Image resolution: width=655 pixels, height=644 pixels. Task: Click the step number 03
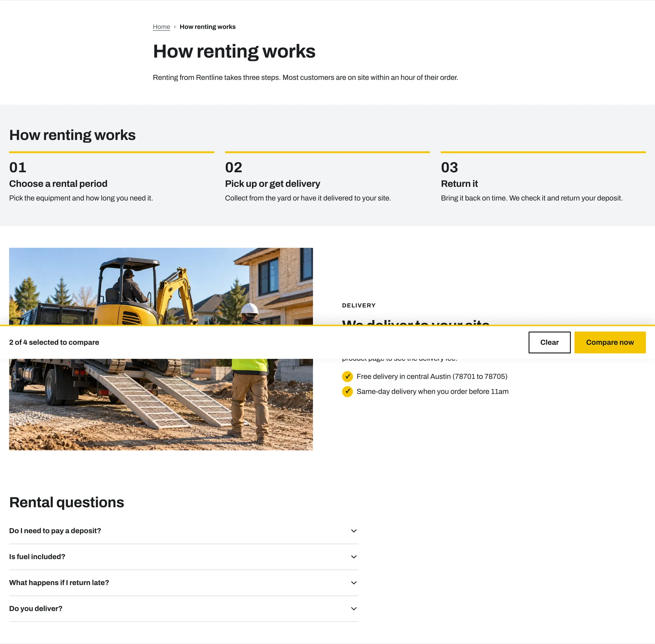450,167
